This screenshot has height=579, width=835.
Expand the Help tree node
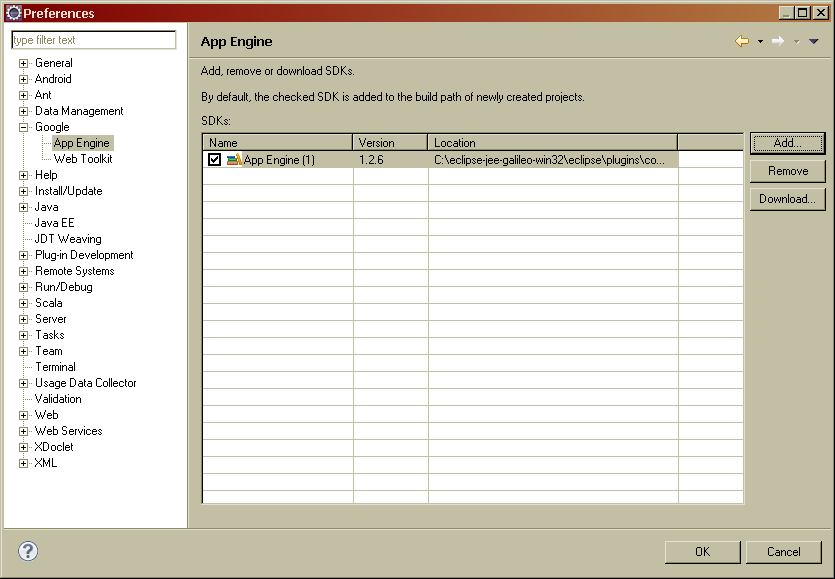23,175
